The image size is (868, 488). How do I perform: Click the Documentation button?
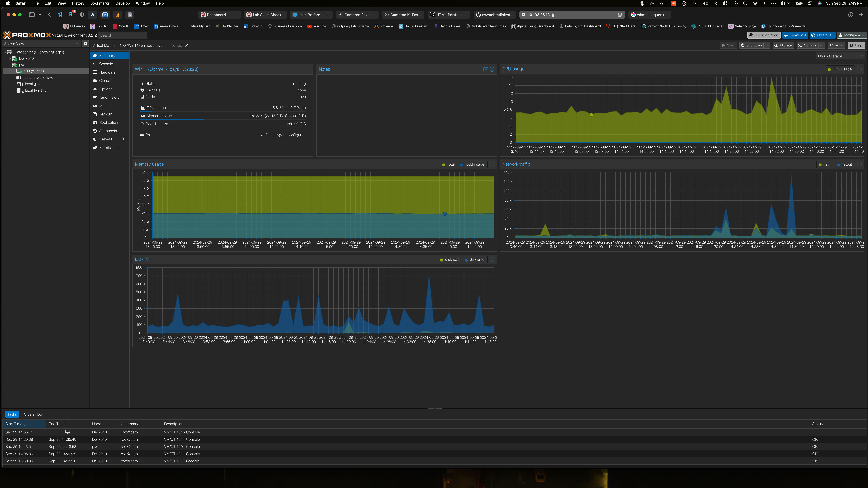pyautogui.click(x=764, y=35)
